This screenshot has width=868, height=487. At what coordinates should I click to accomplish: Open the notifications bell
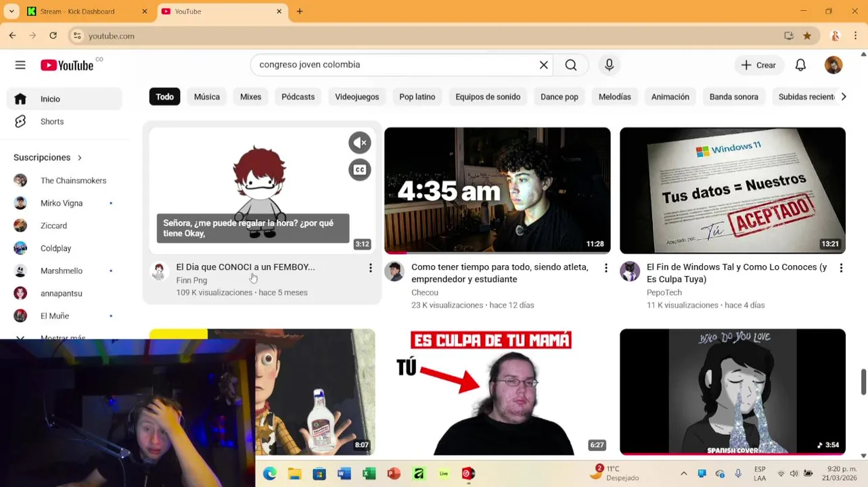[x=800, y=65]
